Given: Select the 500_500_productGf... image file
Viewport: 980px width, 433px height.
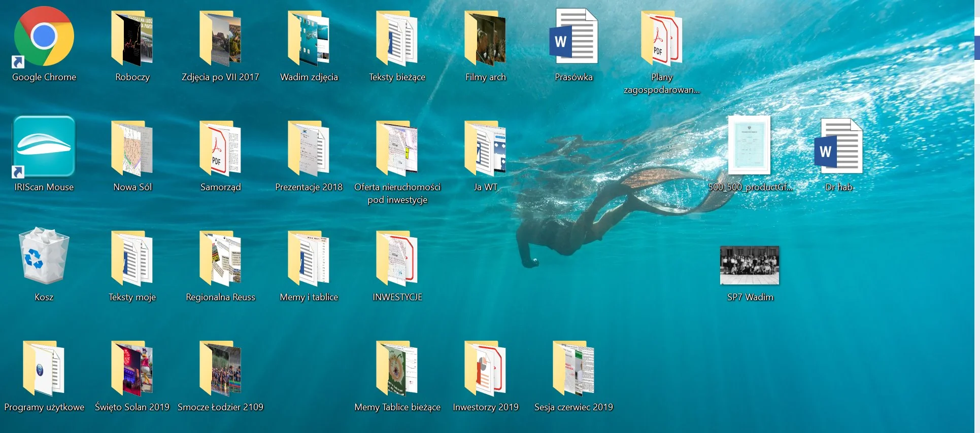Looking at the screenshot, I should [750, 146].
